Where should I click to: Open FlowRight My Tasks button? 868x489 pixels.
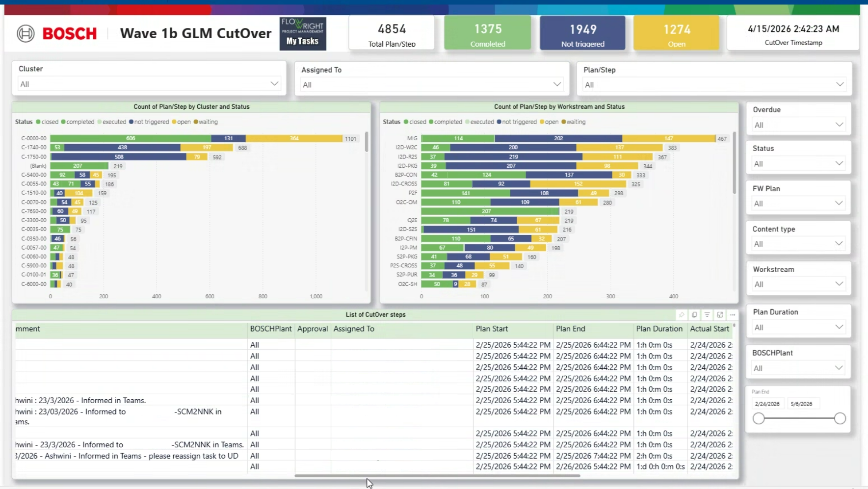pyautogui.click(x=303, y=34)
